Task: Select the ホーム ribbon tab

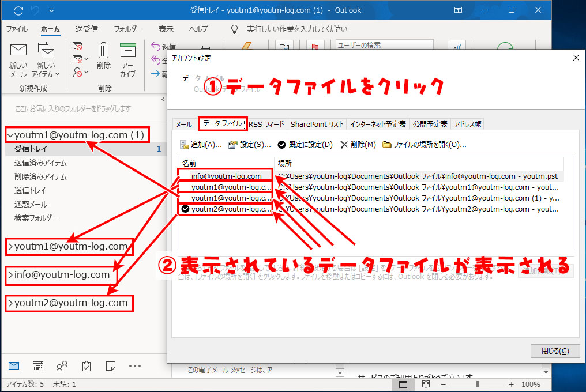Action: (50, 29)
